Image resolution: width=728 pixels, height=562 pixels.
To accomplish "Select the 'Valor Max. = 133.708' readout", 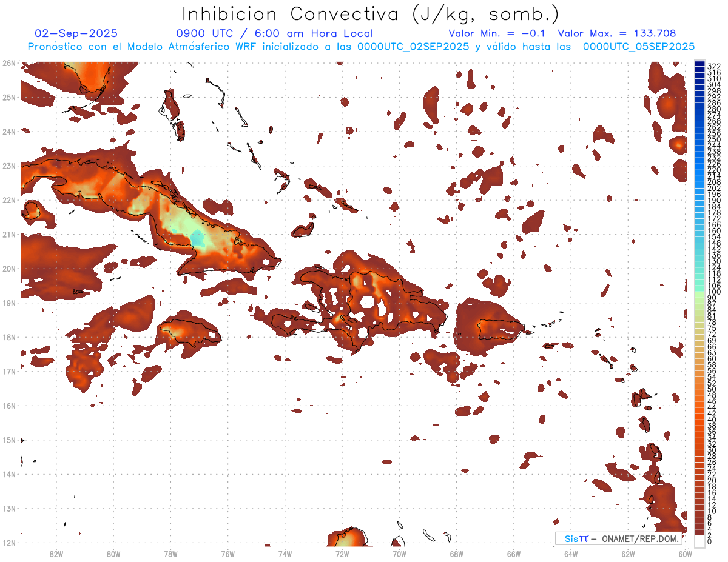I will (x=617, y=33).
